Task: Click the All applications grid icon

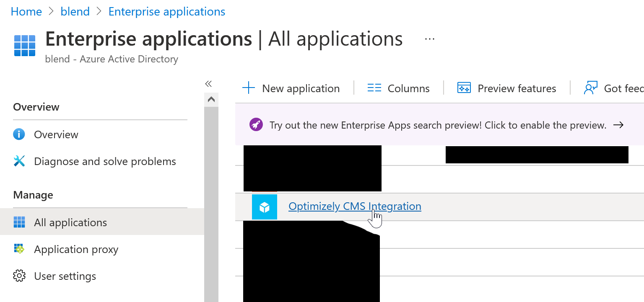Action: (19, 222)
